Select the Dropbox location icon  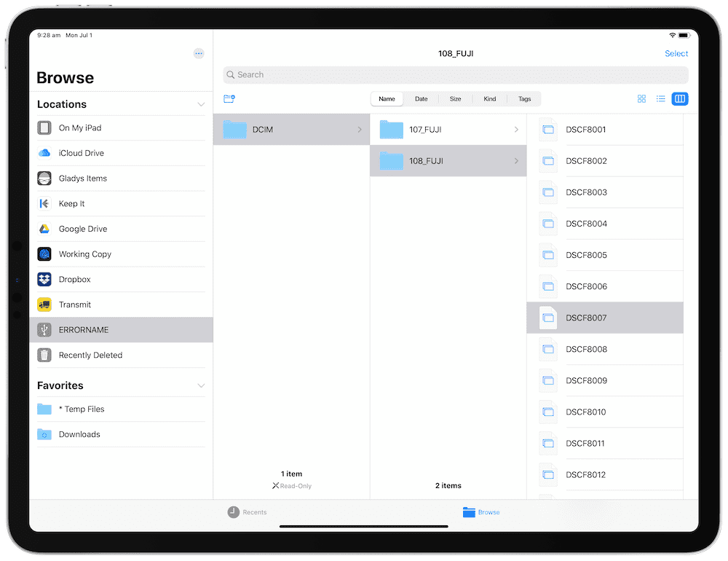[x=44, y=279]
